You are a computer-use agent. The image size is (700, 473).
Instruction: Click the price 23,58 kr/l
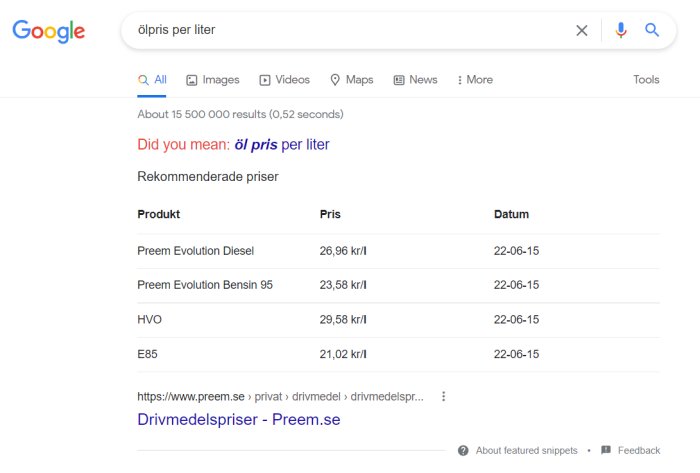pos(343,285)
